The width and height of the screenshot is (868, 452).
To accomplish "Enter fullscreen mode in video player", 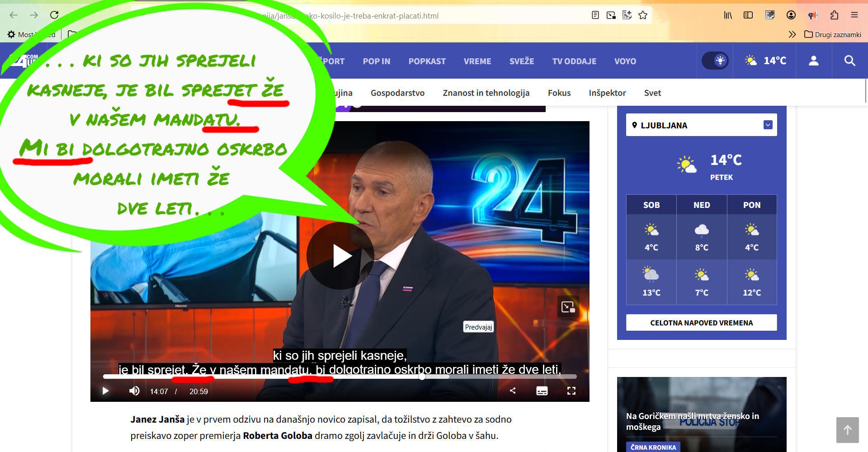I will [571, 391].
